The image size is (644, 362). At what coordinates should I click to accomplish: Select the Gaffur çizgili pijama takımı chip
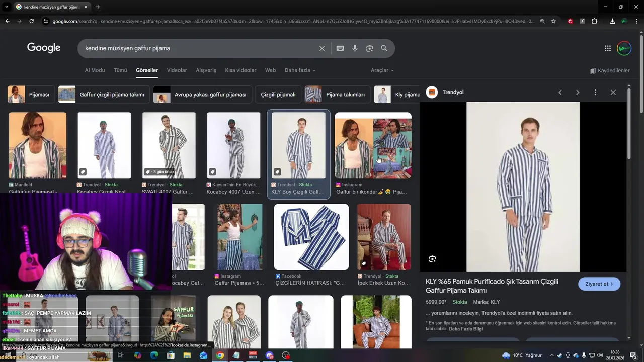tap(103, 94)
